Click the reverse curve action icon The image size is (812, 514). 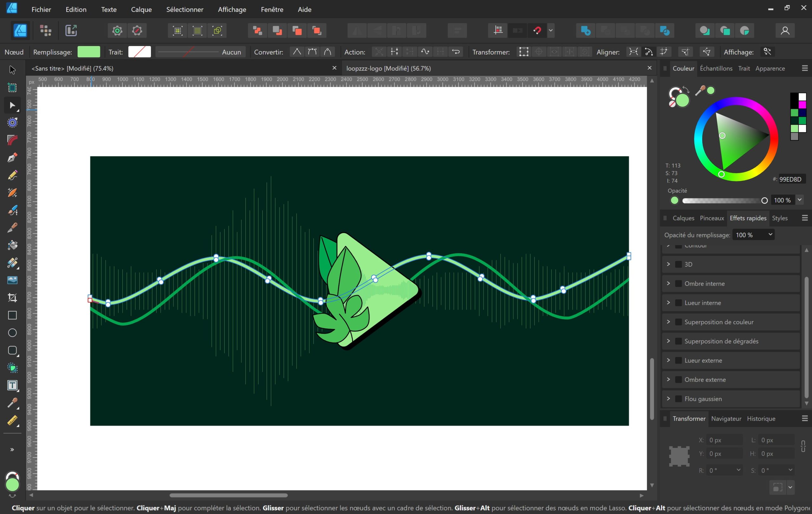(456, 52)
